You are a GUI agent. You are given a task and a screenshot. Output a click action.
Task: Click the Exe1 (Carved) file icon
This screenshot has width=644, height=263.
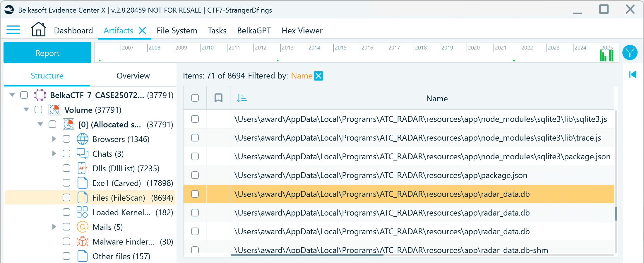coord(83,183)
